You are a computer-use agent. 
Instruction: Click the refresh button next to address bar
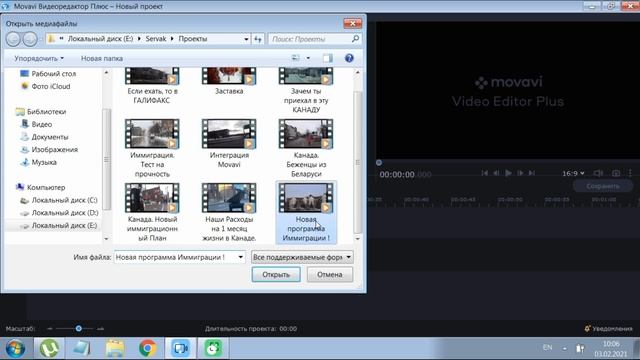point(258,39)
